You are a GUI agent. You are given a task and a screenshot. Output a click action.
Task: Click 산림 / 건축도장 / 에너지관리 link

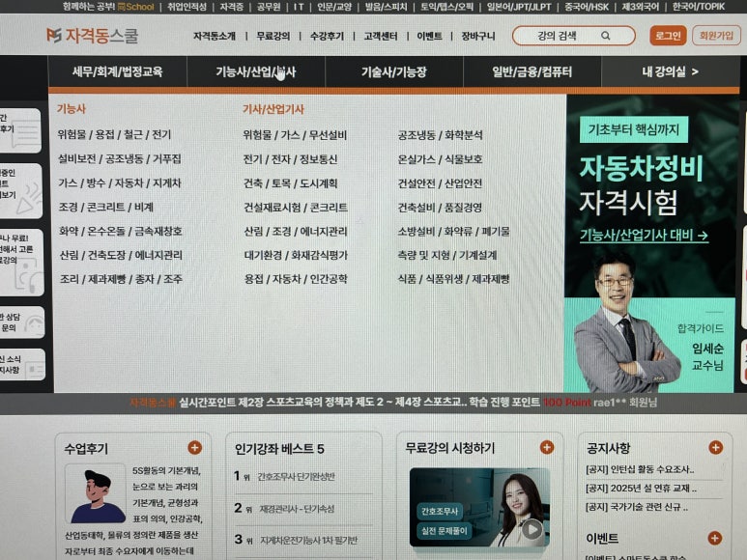coord(121,255)
